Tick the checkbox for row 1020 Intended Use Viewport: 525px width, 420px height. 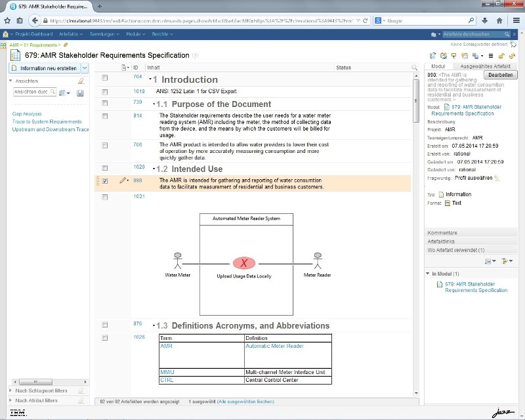click(105, 168)
